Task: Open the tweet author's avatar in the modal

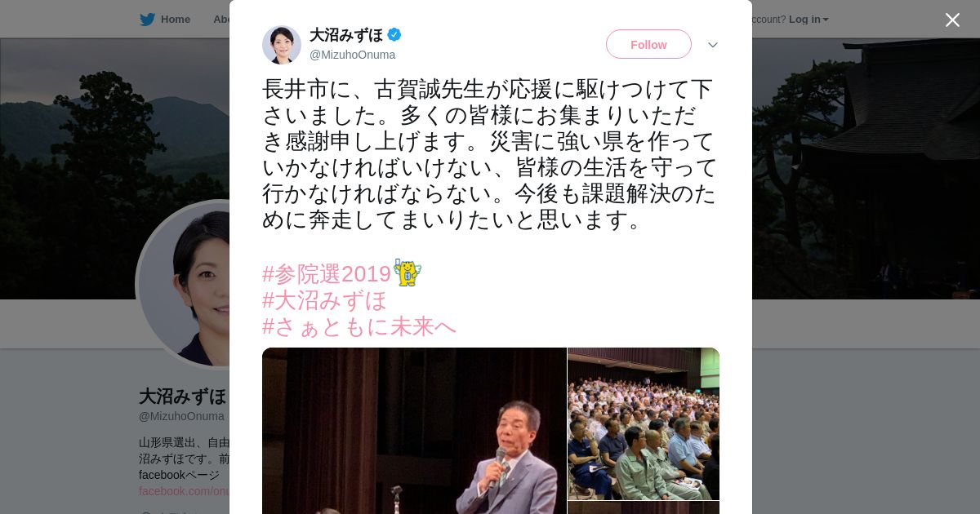Action: click(x=282, y=45)
